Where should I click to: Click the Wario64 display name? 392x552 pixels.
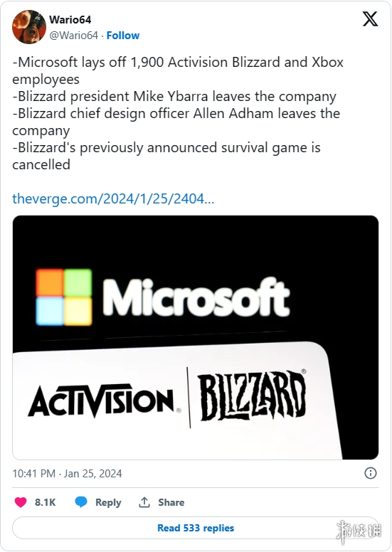click(x=70, y=20)
